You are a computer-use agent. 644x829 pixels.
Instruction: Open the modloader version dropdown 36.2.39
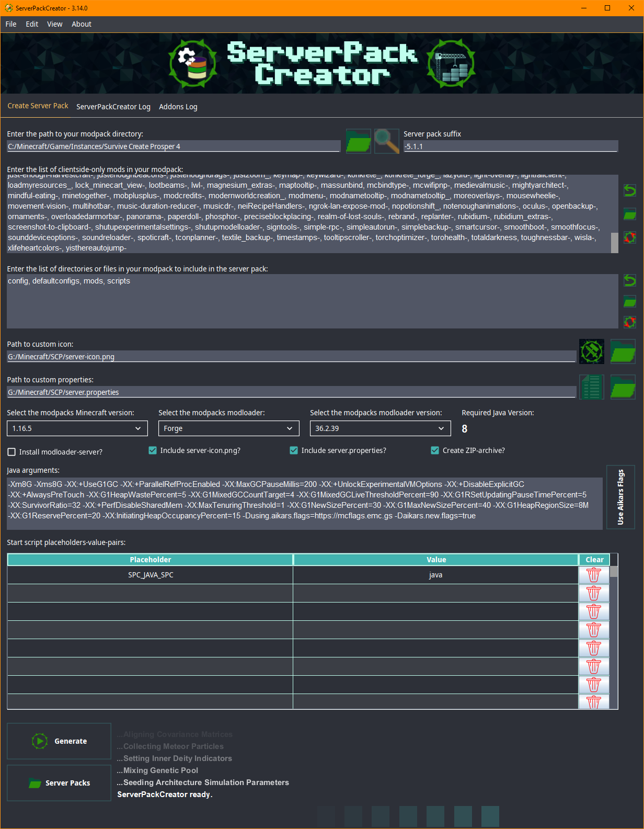point(381,428)
